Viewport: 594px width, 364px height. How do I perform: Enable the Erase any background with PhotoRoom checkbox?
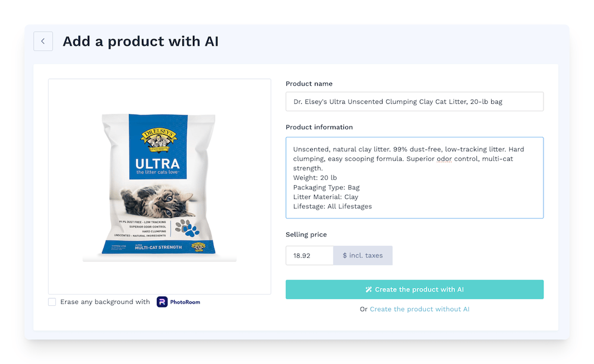tap(52, 302)
